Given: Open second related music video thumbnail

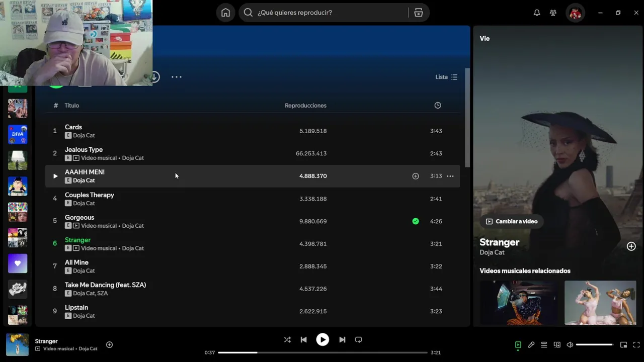Looking at the screenshot, I should (x=600, y=303).
